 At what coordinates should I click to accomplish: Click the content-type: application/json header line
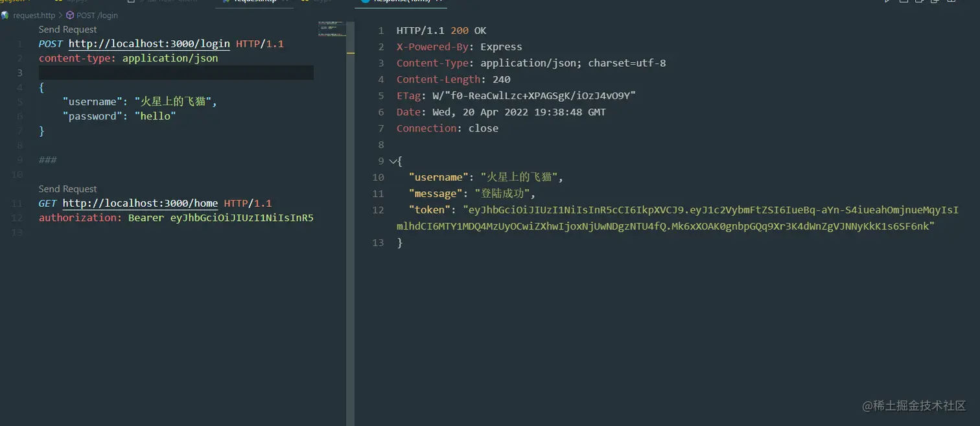[128, 58]
